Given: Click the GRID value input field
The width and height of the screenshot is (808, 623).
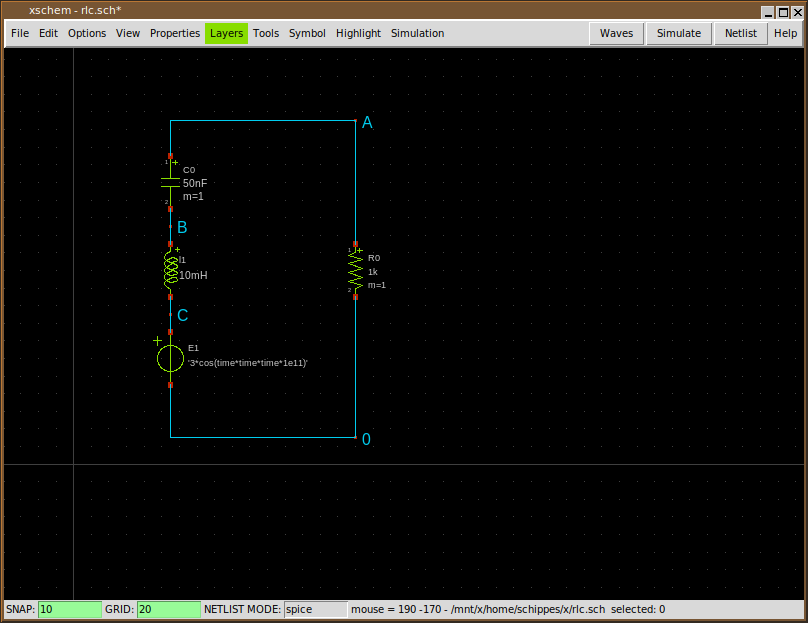Looking at the screenshot, I should [x=168, y=609].
